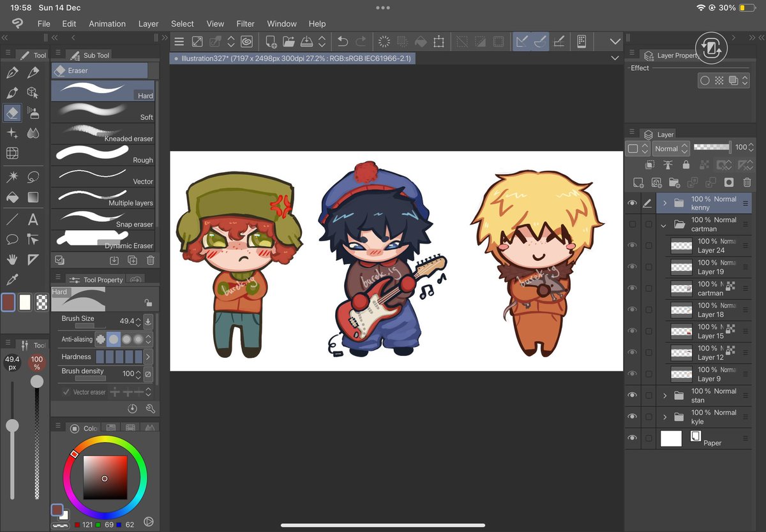This screenshot has width=766, height=532.
Task: Click the New raster layer icon
Action: 638,182
